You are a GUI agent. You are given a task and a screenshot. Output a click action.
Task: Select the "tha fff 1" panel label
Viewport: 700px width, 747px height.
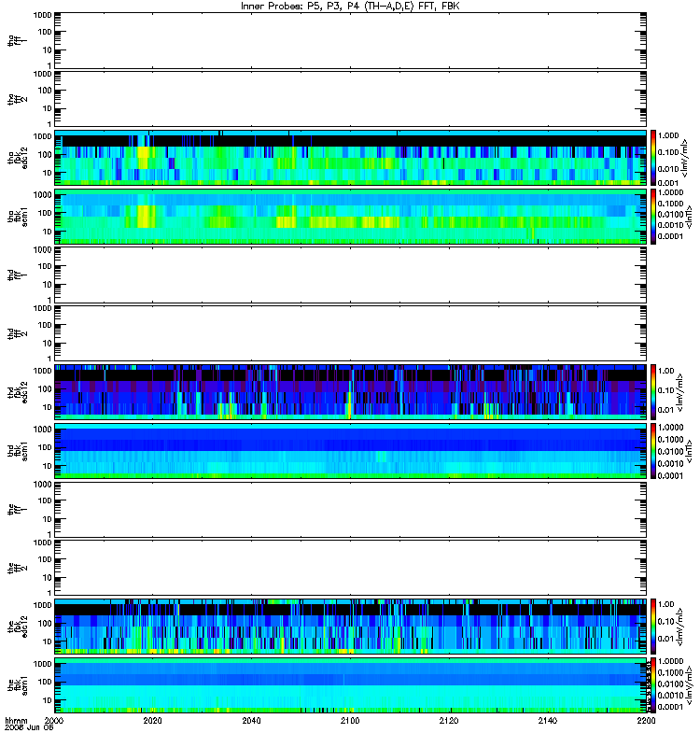coord(17,40)
